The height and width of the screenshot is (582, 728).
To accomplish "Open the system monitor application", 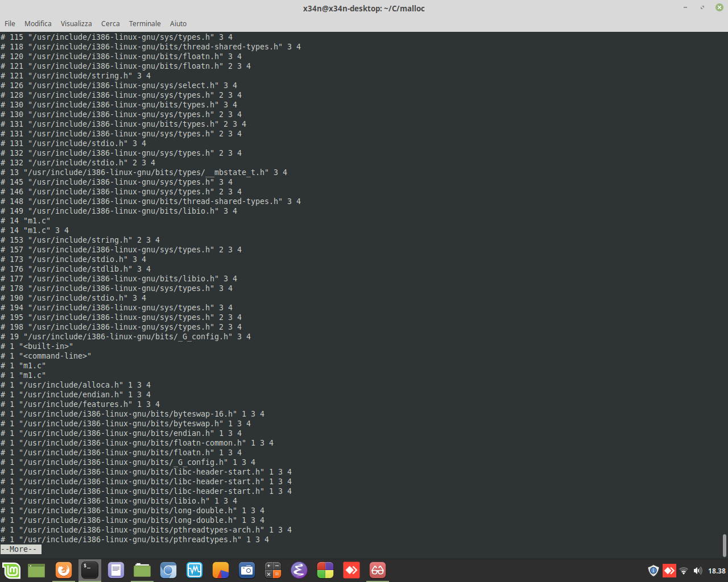I will click(195, 570).
